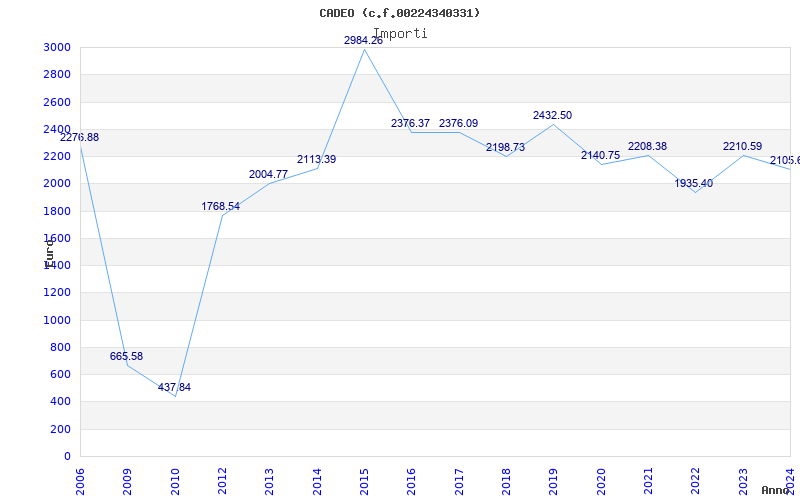Click the 2004.77 data label
The image size is (800, 500).
coord(268,174)
